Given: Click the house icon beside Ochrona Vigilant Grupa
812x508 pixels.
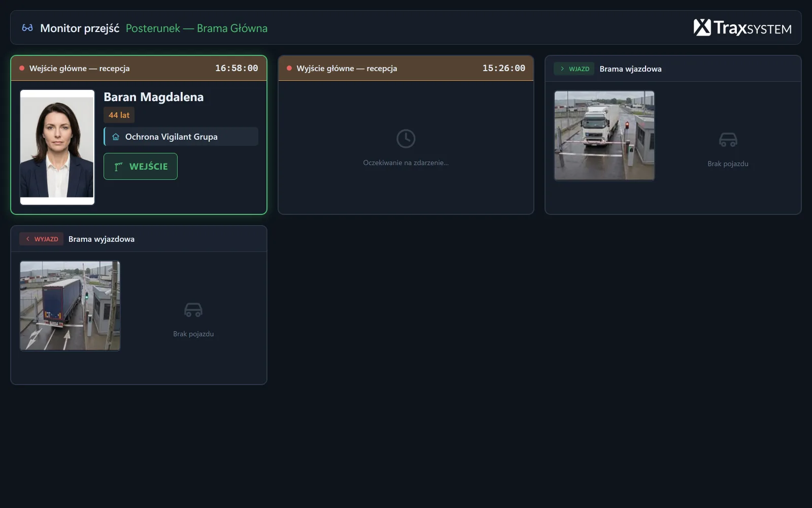Looking at the screenshot, I should [x=116, y=137].
